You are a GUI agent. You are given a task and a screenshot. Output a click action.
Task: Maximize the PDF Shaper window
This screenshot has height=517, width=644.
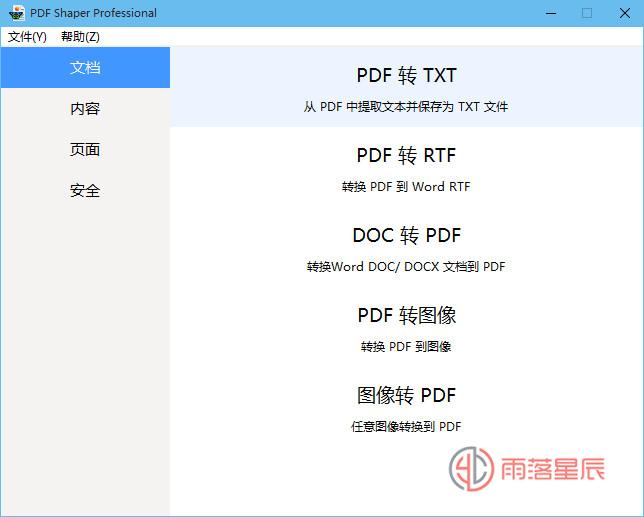pyautogui.click(x=587, y=13)
